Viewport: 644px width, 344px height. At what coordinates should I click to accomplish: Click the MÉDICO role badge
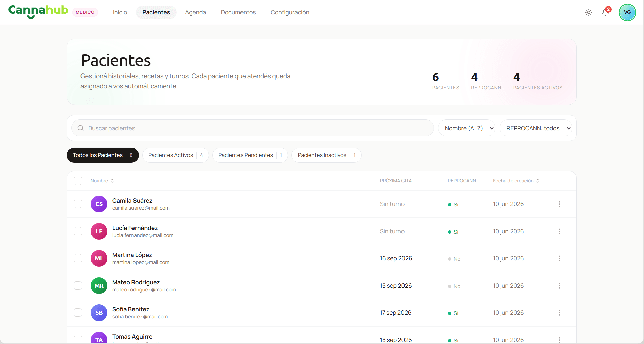tap(85, 12)
